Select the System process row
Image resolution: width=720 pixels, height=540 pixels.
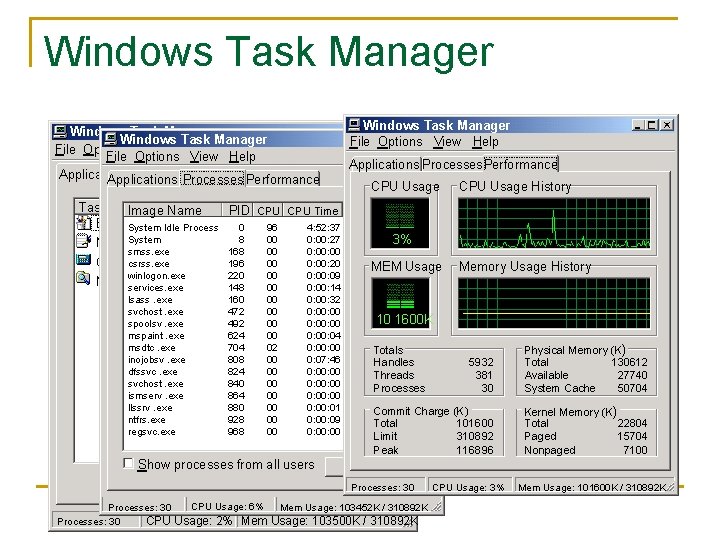[233, 240]
